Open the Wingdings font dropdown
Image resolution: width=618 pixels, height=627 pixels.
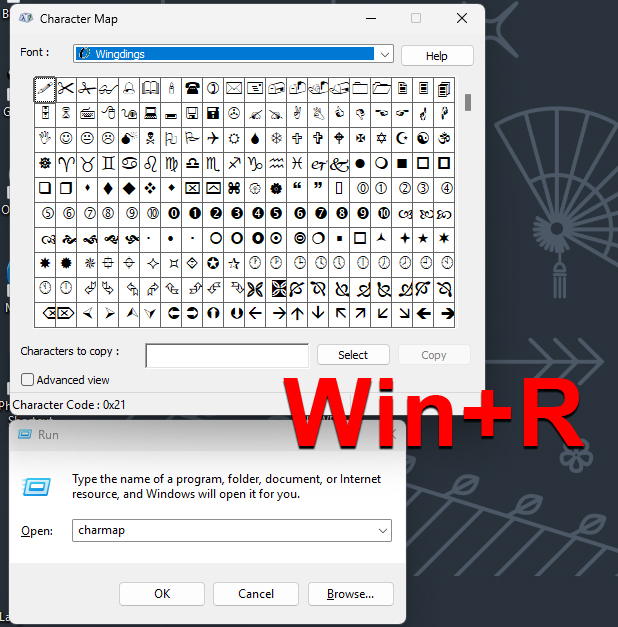[x=384, y=54]
